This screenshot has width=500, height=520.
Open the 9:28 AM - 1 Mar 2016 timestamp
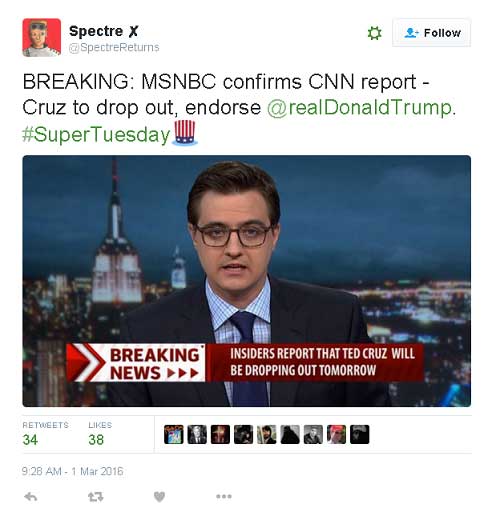pos(72,471)
